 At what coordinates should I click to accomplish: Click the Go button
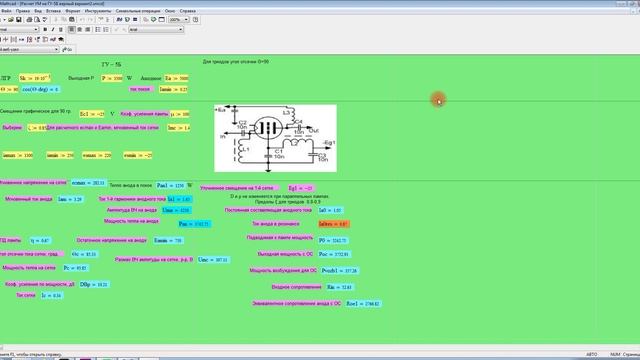tap(67, 49)
